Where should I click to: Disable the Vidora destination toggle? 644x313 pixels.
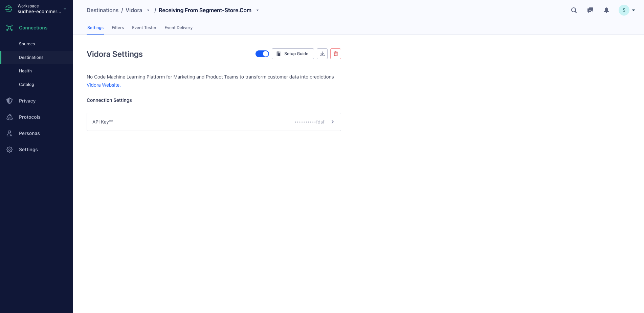pos(262,53)
